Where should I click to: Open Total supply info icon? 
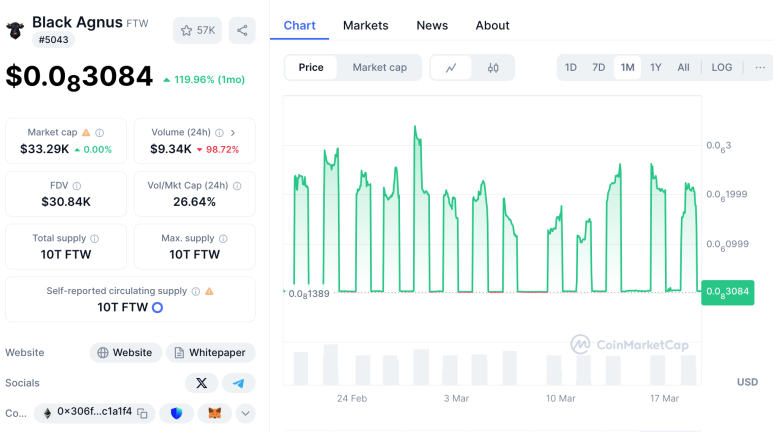(x=95, y=239)
